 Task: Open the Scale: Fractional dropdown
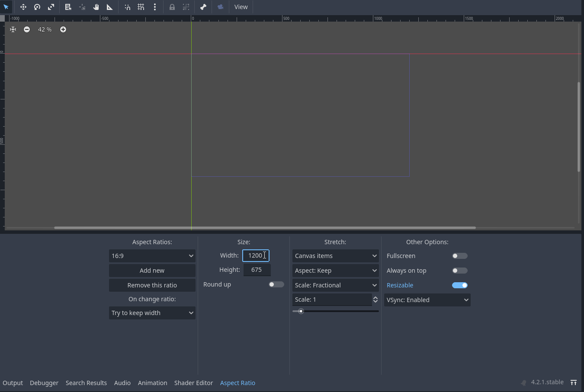[336, 285]
